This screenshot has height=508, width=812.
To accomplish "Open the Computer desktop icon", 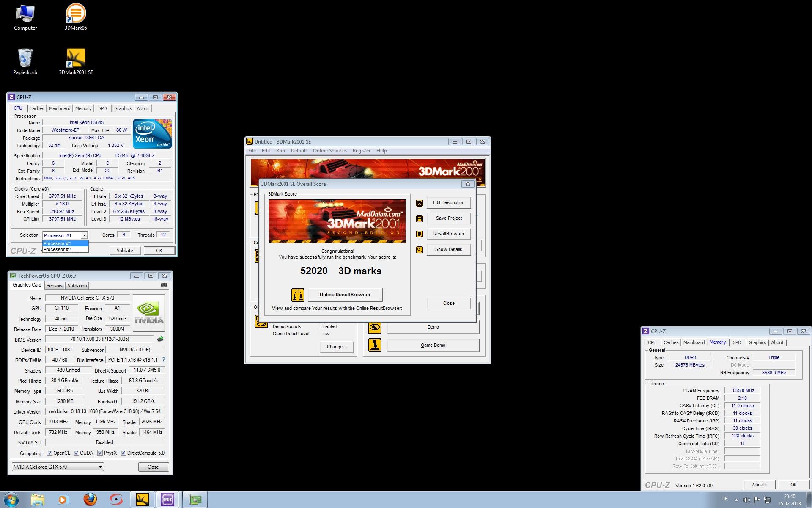I will point(25,17).
